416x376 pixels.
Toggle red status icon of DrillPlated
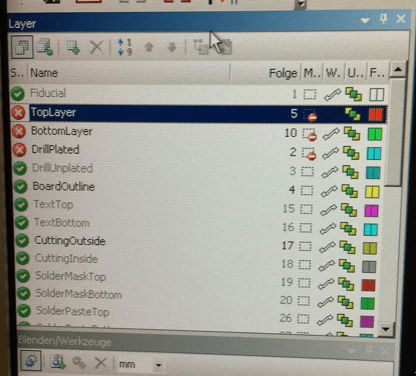20,150
